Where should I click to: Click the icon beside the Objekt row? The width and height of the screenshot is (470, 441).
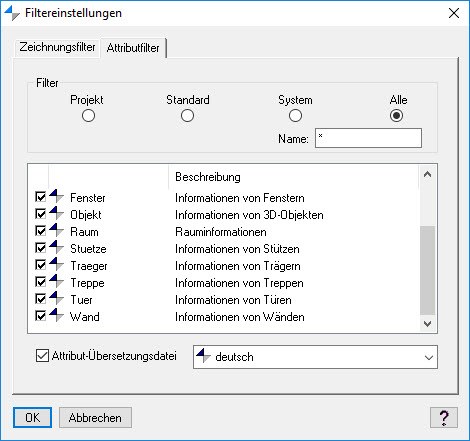pos(56,213)
